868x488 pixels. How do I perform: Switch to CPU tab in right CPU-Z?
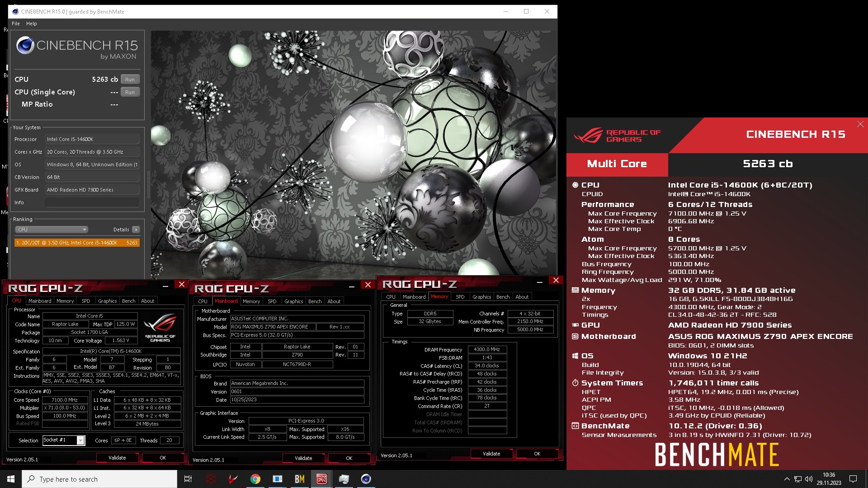[391, 297]
